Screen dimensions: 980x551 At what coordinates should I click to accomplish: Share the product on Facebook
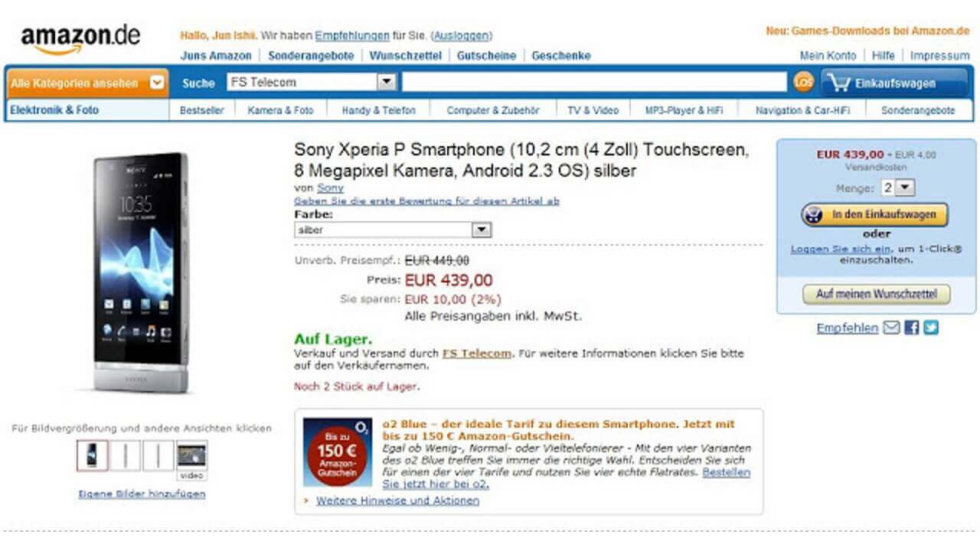[x=911, y=328]
